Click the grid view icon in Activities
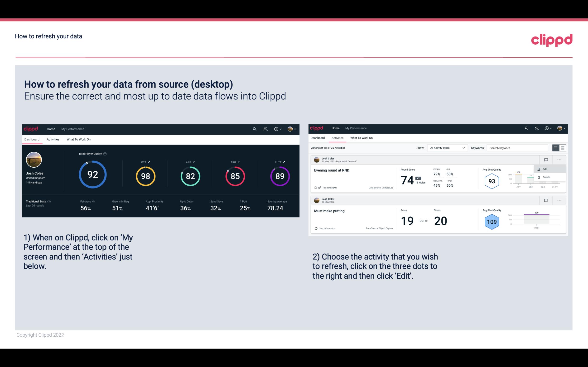 pos(563,148)
